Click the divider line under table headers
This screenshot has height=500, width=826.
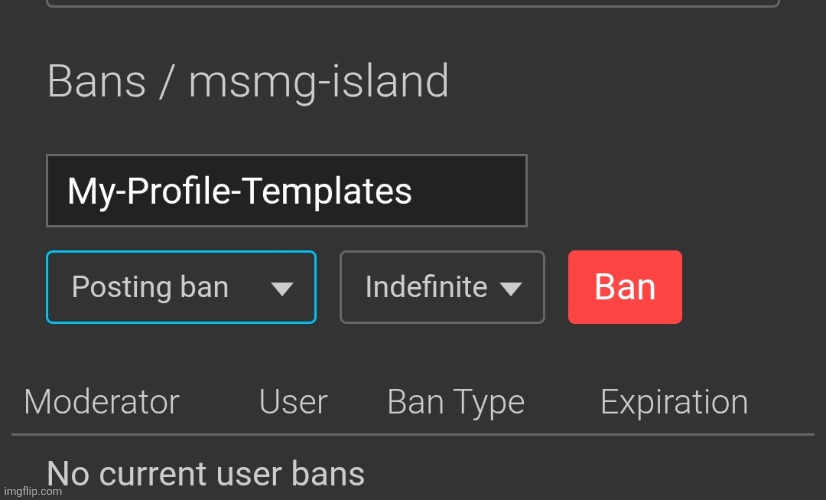coord(412,435)
